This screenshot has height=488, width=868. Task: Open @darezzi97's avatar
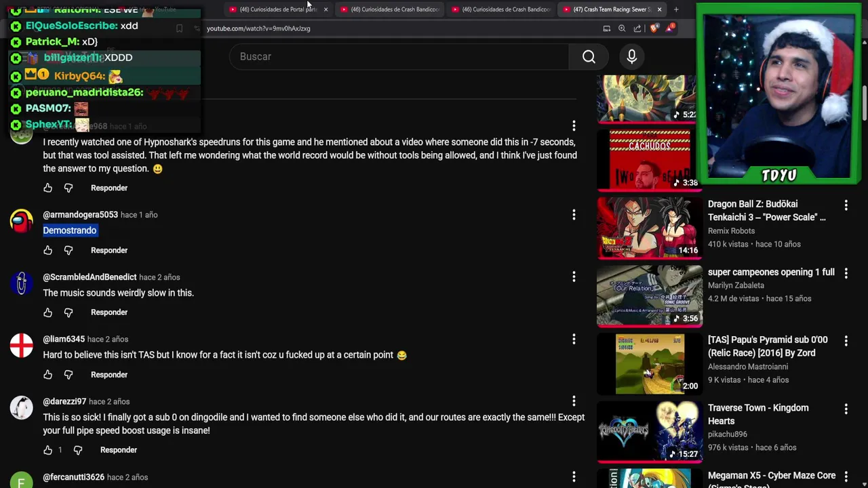tap(21, 408)
